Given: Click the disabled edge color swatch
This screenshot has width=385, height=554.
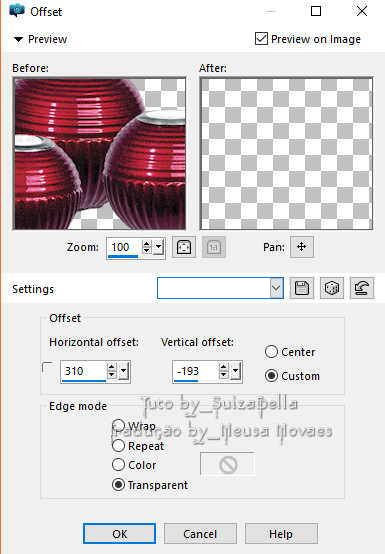Looking at the screenshot, I should [x=228, y=464].
